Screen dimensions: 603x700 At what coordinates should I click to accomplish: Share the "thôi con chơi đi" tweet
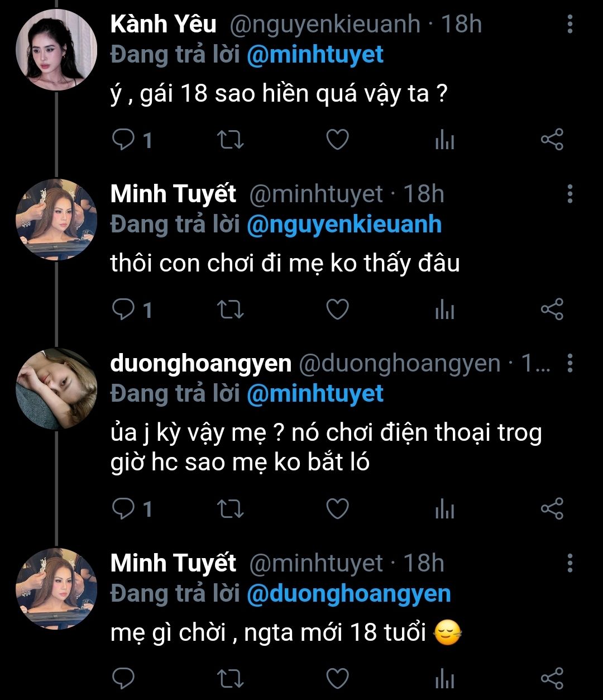(x=552, y=309)
